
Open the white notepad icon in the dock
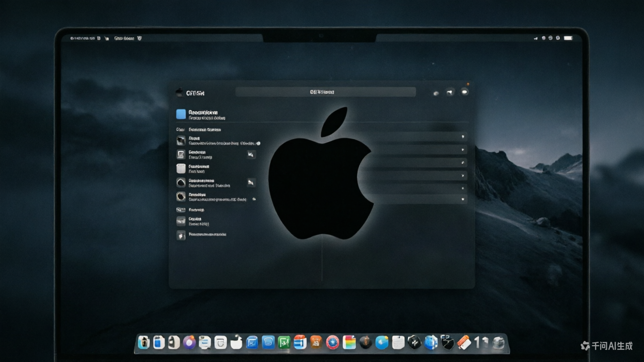click(398, 342)
